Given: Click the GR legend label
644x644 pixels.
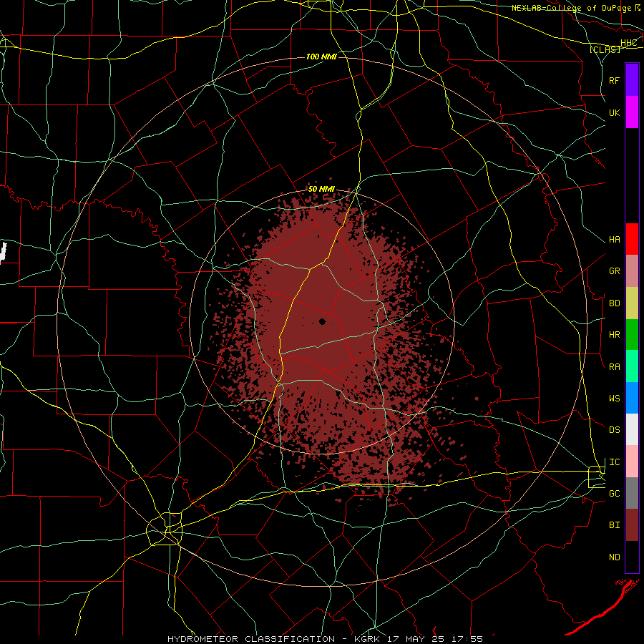Looking at the screenshot, I should 614,271.
